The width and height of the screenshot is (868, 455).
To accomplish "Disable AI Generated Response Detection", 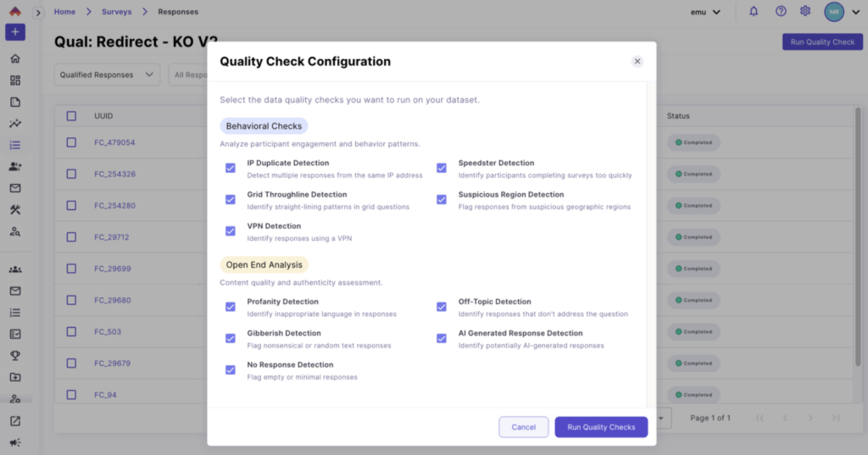I will point(442,338).
